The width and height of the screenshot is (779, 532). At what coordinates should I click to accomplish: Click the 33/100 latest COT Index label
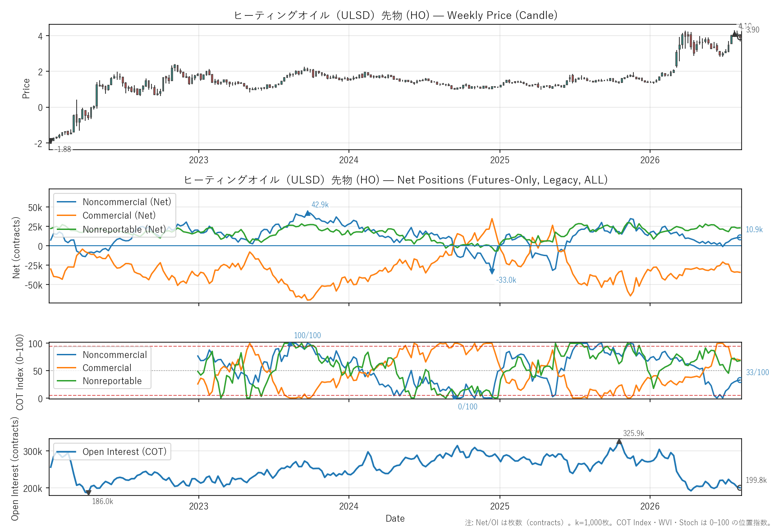(x=757, y=372)
